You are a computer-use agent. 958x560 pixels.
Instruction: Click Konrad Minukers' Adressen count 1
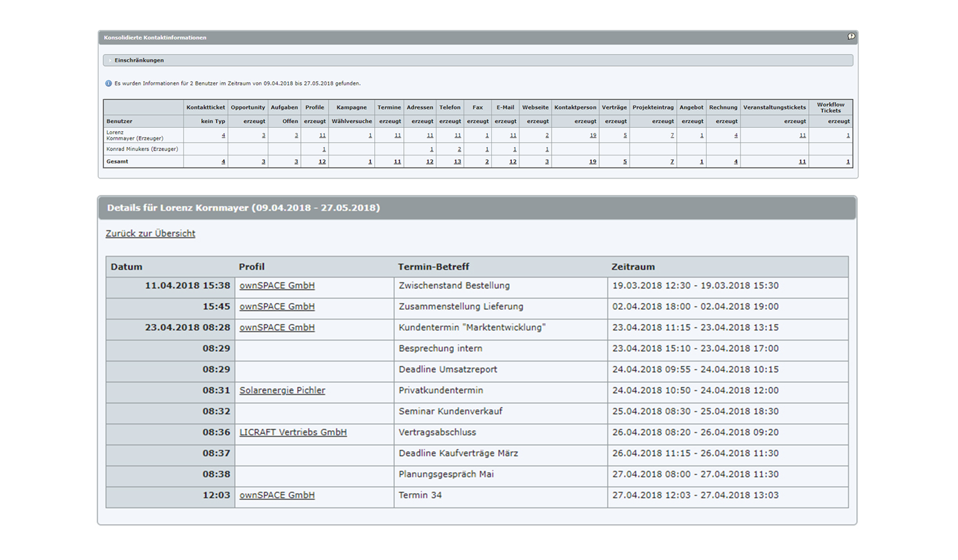pyautogui.click(x=431, y=148)
